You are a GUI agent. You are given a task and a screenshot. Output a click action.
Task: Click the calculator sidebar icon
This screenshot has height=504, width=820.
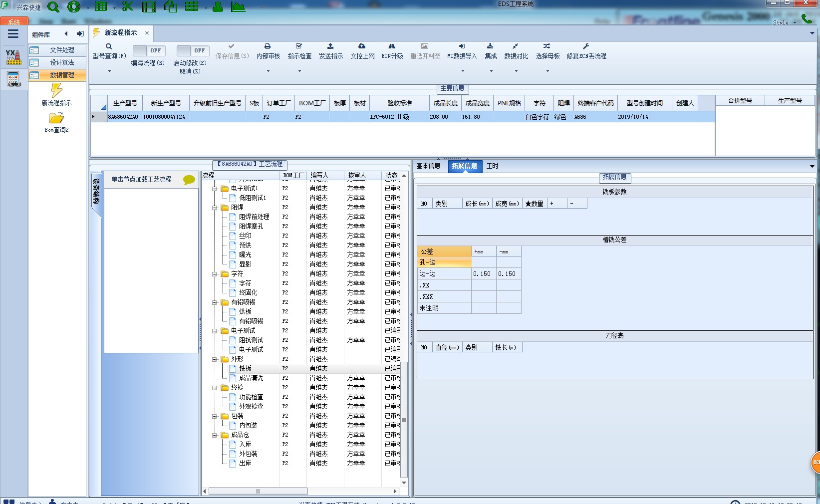[x=13, y=79]
